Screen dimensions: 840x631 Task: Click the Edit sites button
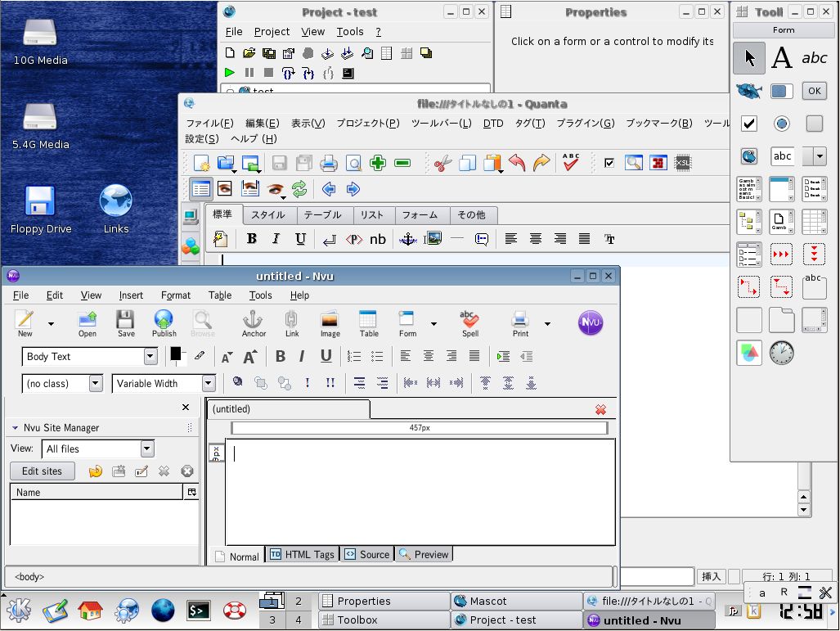[x=42, y=471]
